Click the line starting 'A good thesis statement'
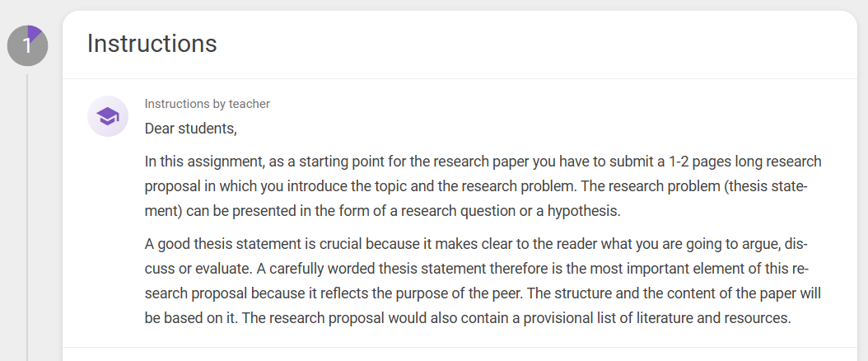Screen dimensions: 868x361 [477, 244]
